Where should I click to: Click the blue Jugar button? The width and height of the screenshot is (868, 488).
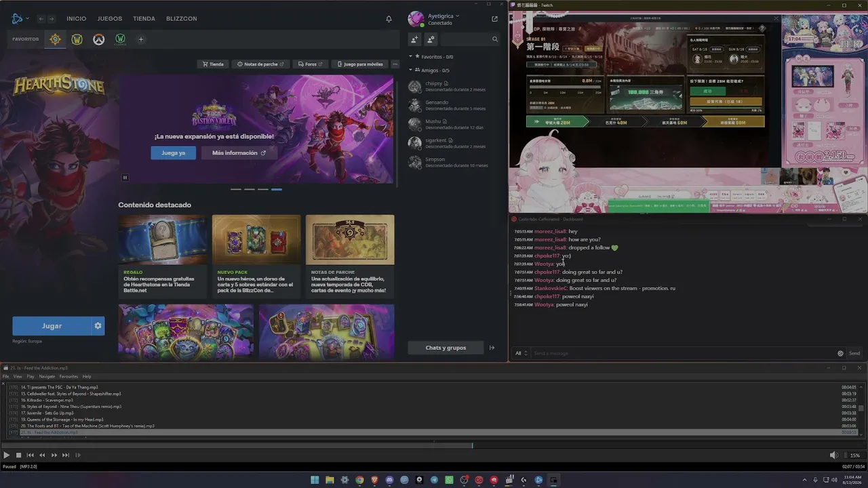click(x=52, y=326)
